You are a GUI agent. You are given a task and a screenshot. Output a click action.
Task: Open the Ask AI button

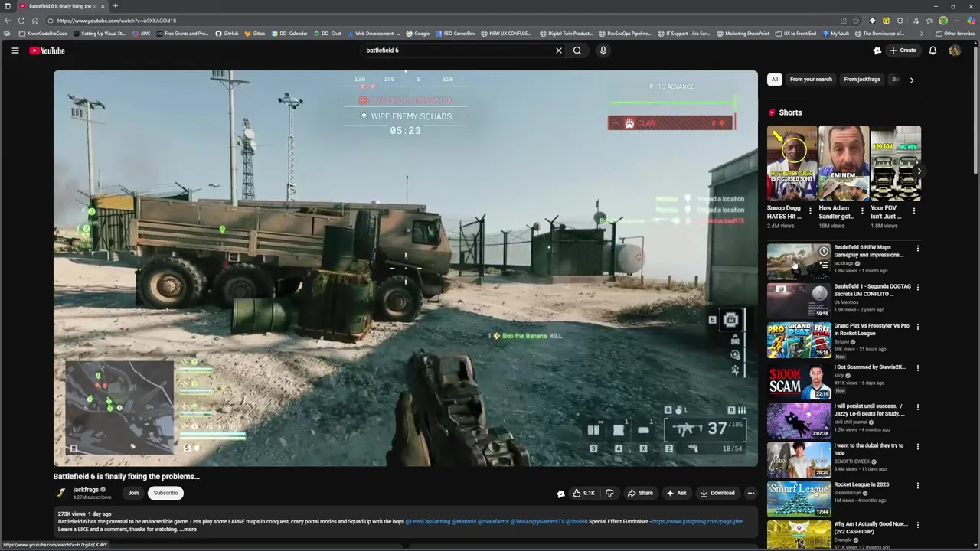pos(677,493)
